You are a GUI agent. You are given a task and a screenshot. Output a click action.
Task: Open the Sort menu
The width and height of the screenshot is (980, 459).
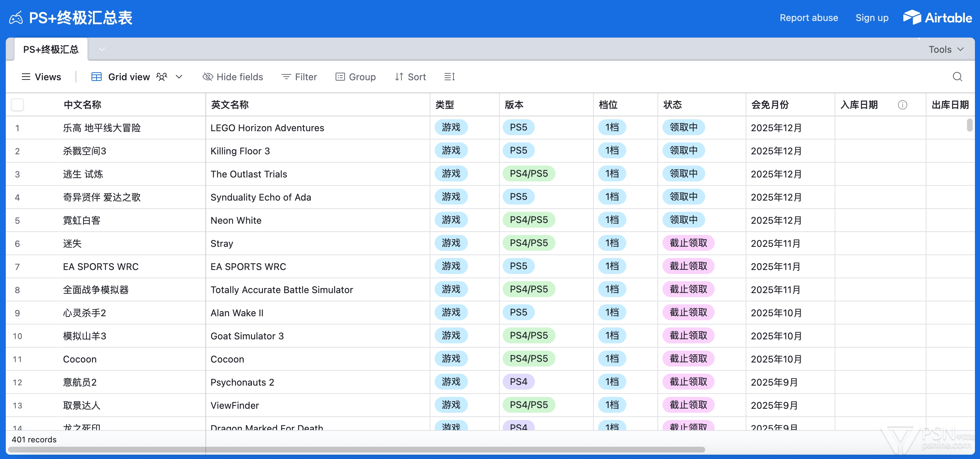[x=410, y=77]
